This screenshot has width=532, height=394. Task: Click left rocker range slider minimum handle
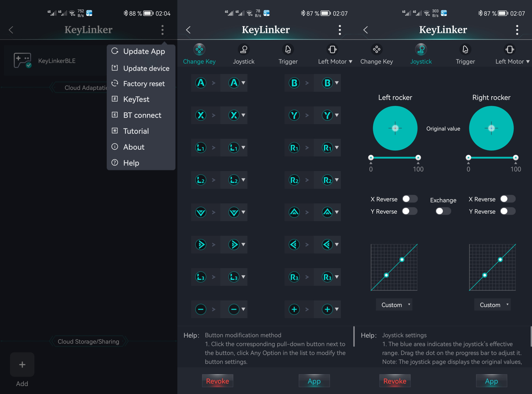(x=371, y=157)
